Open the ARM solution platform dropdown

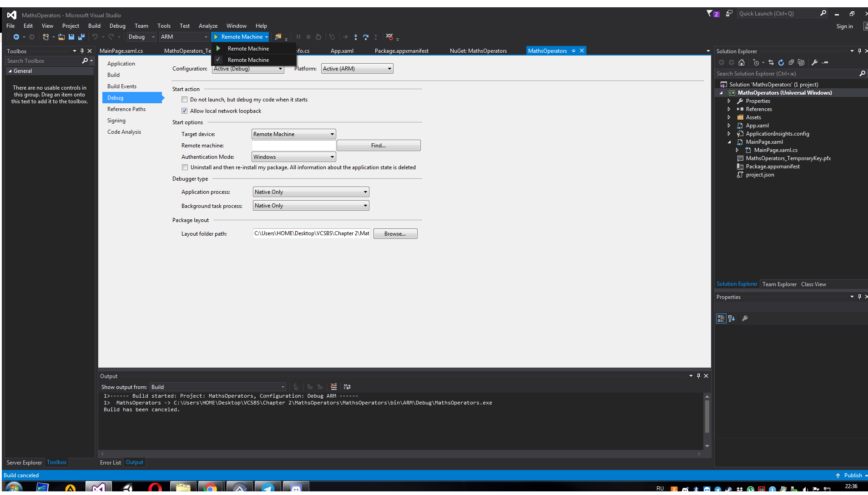click(184, 37)
